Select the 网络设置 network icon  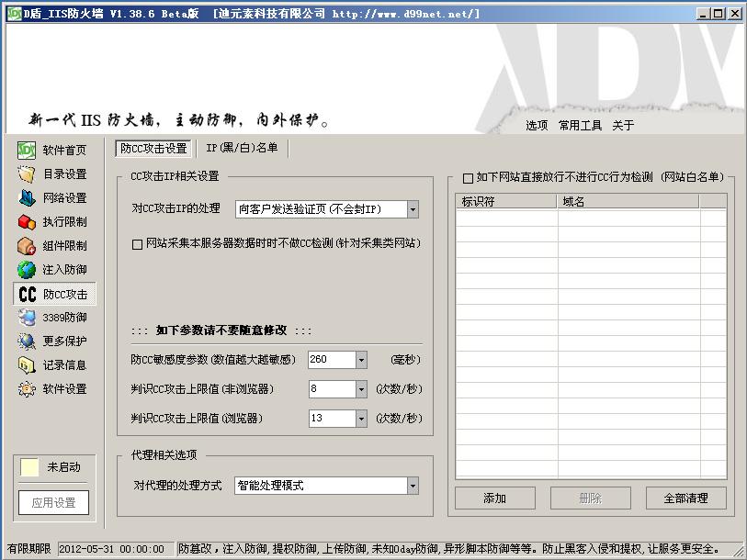pos(27,198)
